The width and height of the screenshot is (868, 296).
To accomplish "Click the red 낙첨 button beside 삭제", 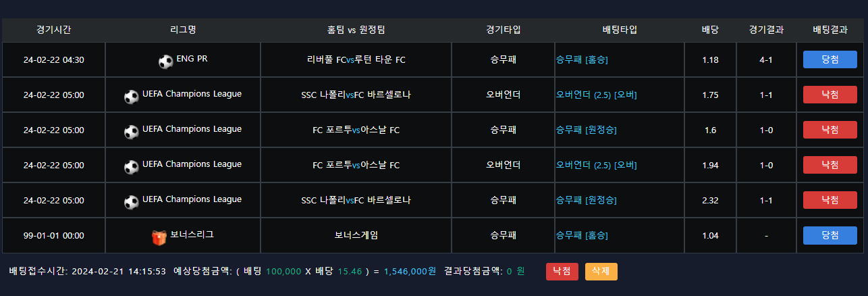I will pyautogui.click(x=562, y=271).
